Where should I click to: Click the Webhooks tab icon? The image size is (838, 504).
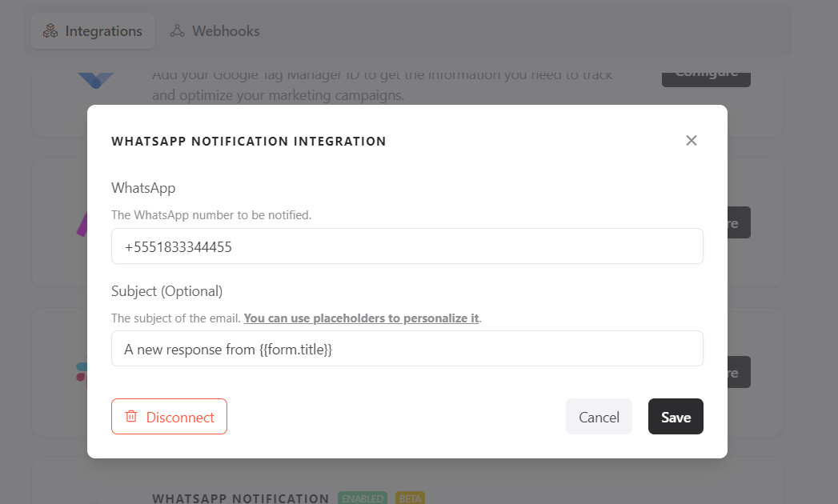178,31
